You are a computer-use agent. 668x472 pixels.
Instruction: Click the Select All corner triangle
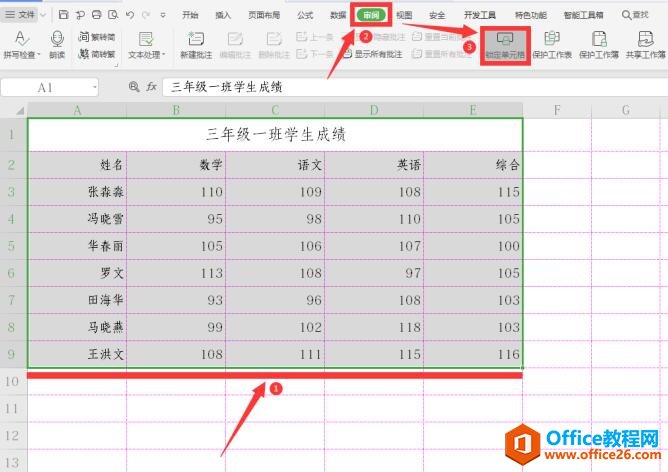click(20, 111)
